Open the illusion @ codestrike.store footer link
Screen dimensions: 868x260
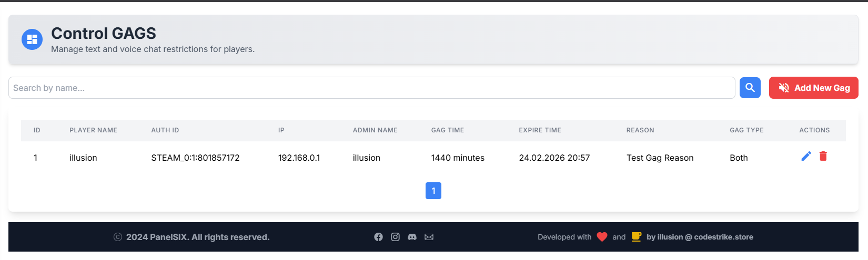(x=700, y=237)
